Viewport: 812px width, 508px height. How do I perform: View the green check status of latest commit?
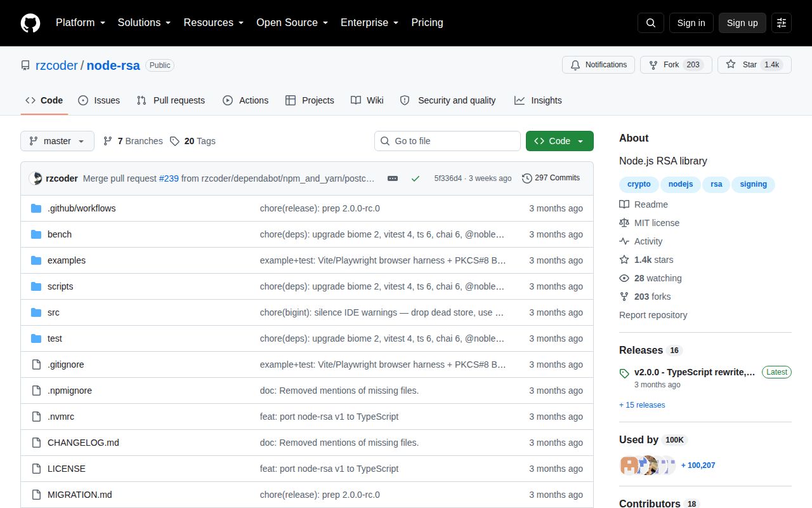[416, 178]
